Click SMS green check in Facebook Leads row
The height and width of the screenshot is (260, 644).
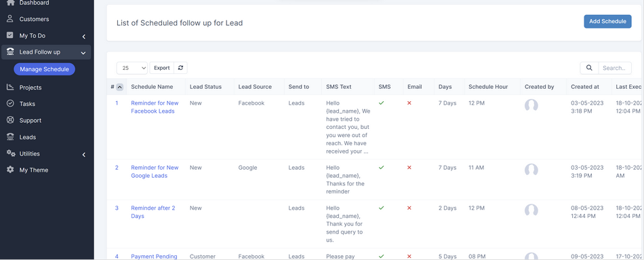(x=381, y=103)
